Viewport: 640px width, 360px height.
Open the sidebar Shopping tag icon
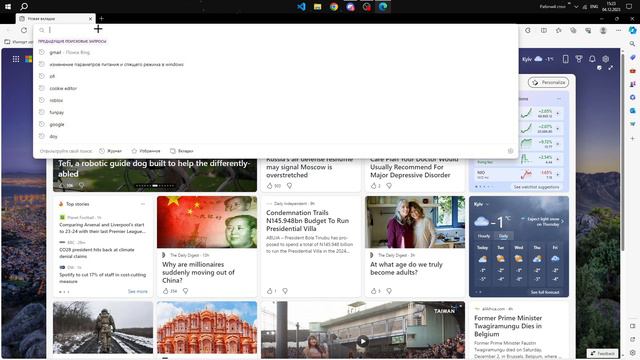(x=633, y=57)
